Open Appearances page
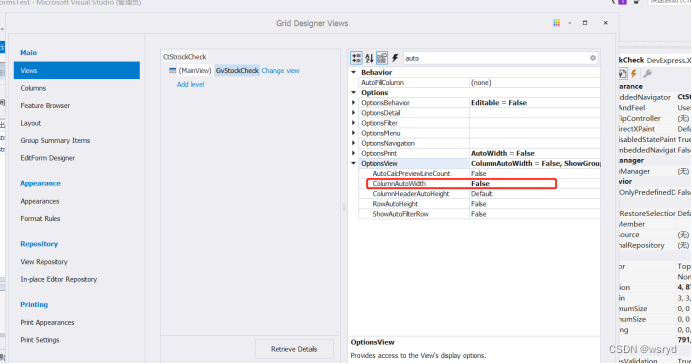The height and width of the screenshot is (364, 692). (40, 201)
